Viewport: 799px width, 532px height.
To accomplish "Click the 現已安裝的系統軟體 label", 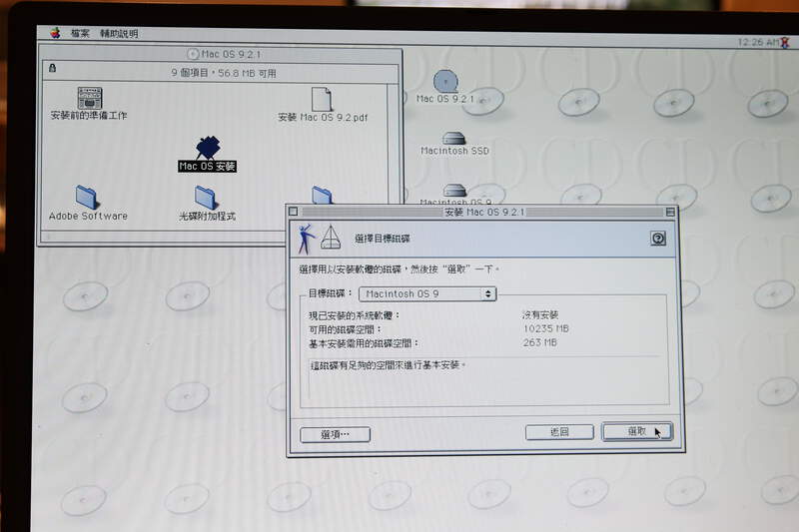I will [355, 315].
